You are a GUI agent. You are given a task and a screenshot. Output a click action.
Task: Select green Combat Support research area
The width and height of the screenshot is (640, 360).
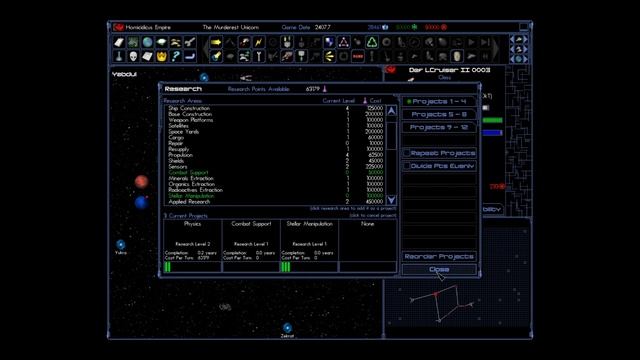click(276, 173)
